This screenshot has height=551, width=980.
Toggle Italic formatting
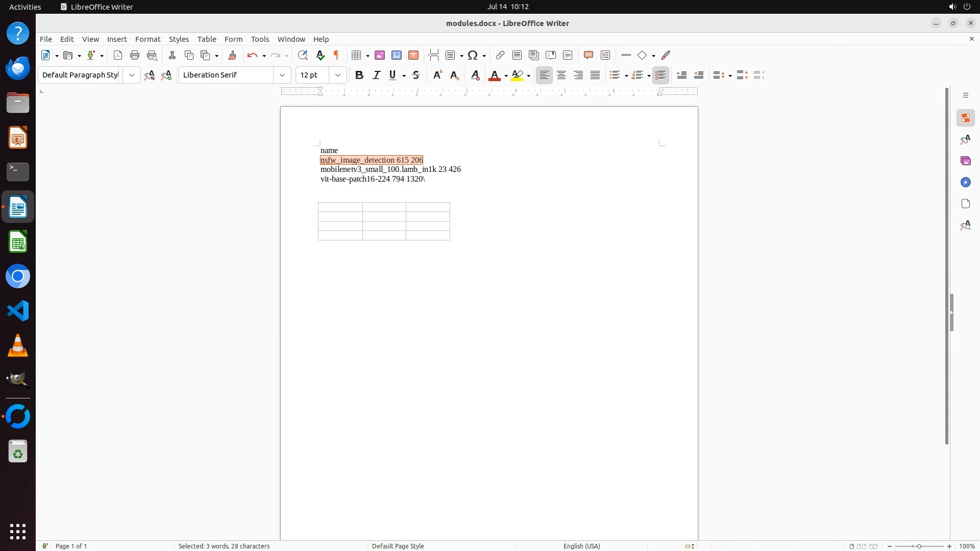(376, 75)
